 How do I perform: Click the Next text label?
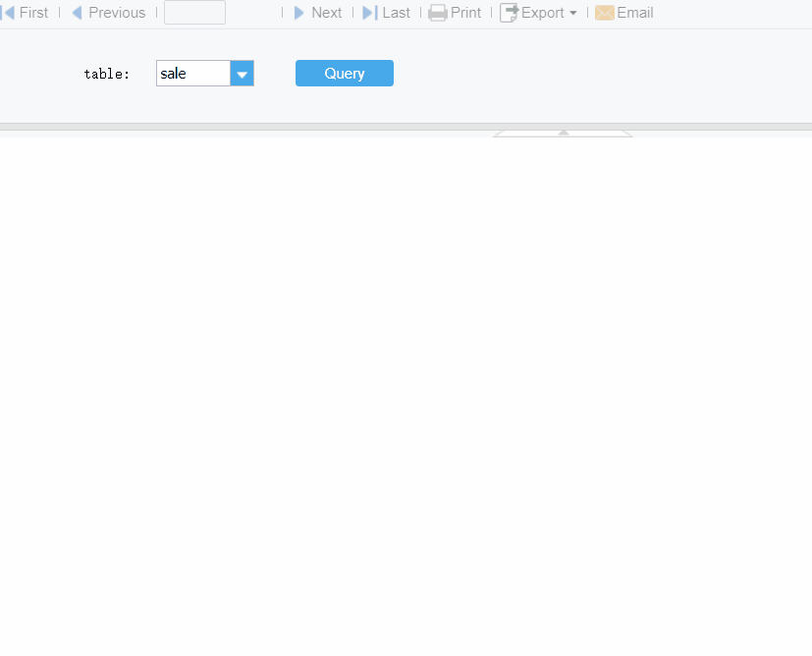tap(327, 12)
